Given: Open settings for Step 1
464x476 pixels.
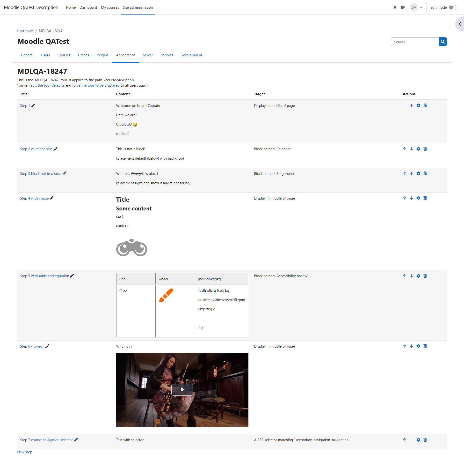Looking at the screenshot, I should pos(418,106).
